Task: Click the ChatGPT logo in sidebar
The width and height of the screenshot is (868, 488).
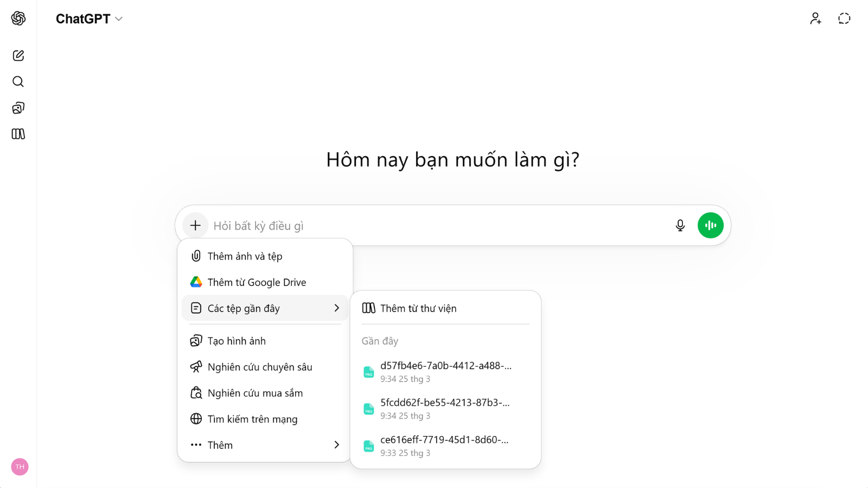Action: tap(18, 18)
